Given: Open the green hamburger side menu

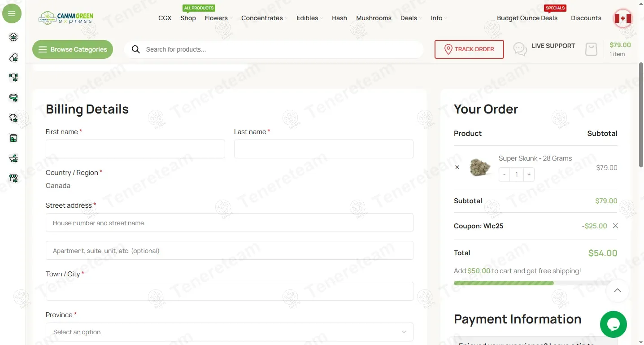Looking at the screenshot, I should [x=12, y=13].
